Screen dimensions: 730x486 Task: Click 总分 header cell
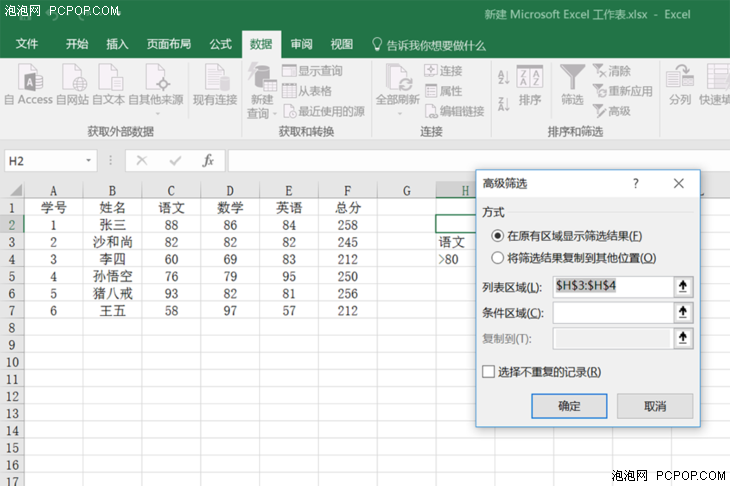(x=348, y=208)
